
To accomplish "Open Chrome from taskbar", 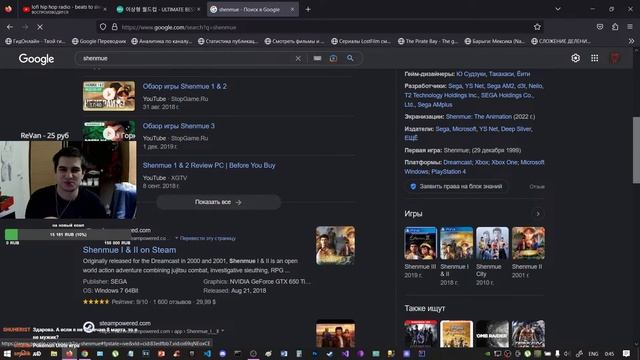I will 84,353.
